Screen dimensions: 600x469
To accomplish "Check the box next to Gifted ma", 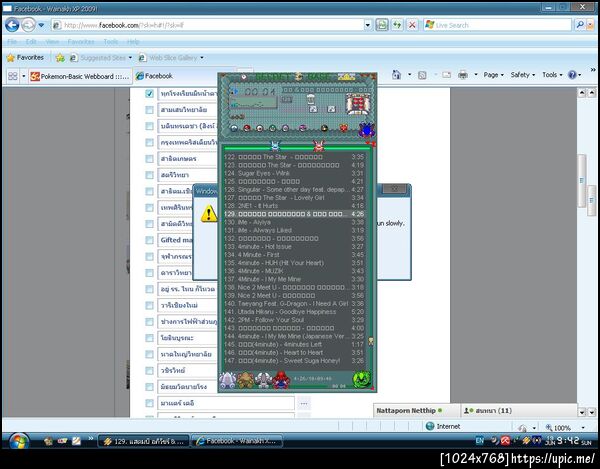I will click(150, 240).
